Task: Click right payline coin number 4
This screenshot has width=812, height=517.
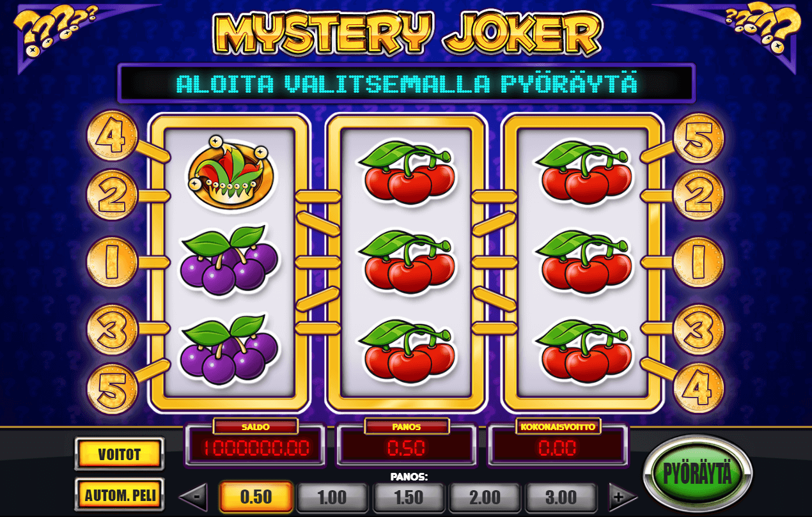Action: coord(698,389)
